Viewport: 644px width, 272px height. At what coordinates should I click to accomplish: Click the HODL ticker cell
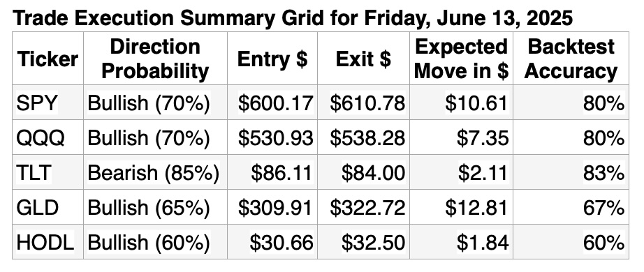click(47, 242)
